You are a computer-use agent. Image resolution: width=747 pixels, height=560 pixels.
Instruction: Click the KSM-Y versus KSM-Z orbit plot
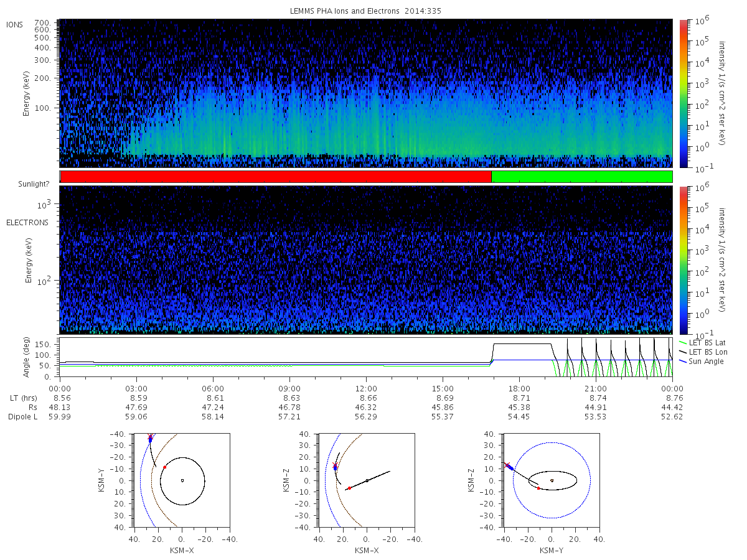(x=552, y=480)
